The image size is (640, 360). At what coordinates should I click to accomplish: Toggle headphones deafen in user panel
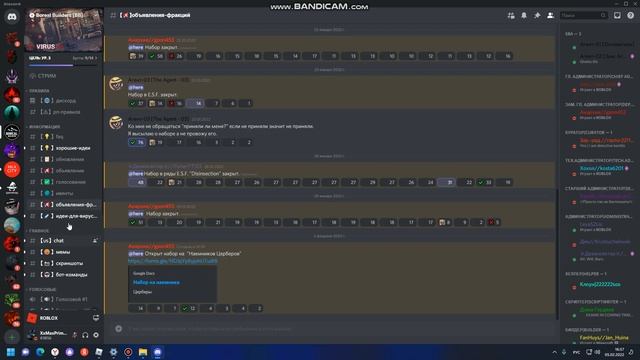[x=85, y=335]
